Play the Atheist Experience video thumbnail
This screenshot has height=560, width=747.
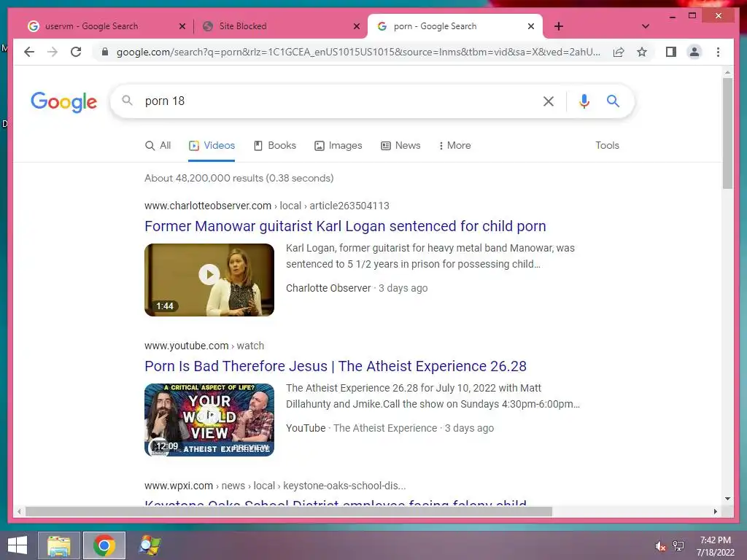[x=209, y=420]
